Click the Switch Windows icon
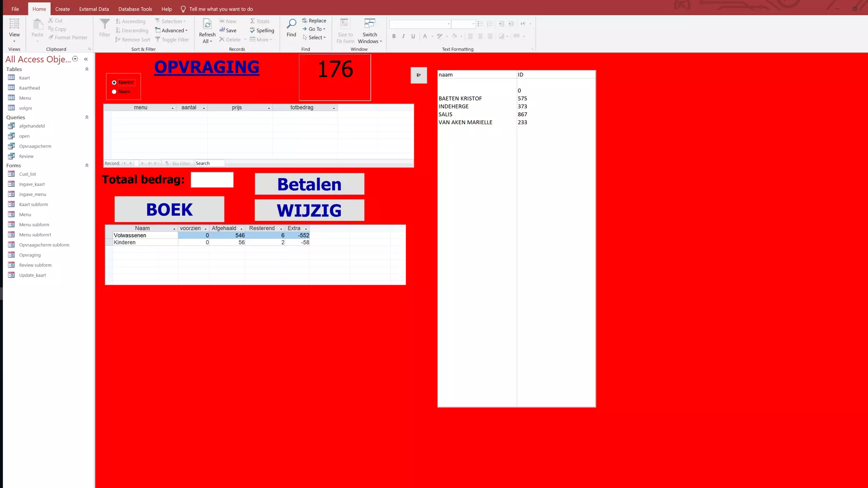Viewport: 868px width, 488px height. (x=370, y=24)
